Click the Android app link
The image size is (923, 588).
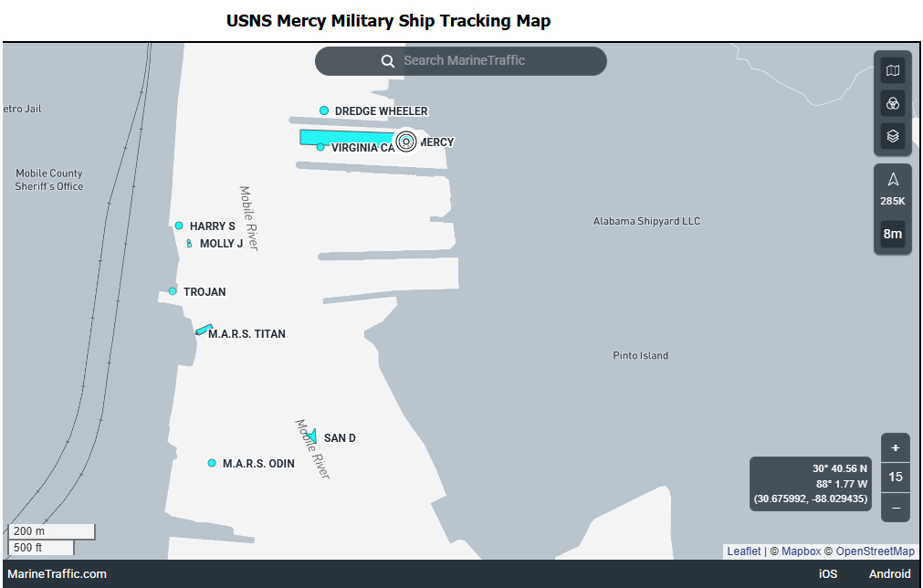pos(889,574)
